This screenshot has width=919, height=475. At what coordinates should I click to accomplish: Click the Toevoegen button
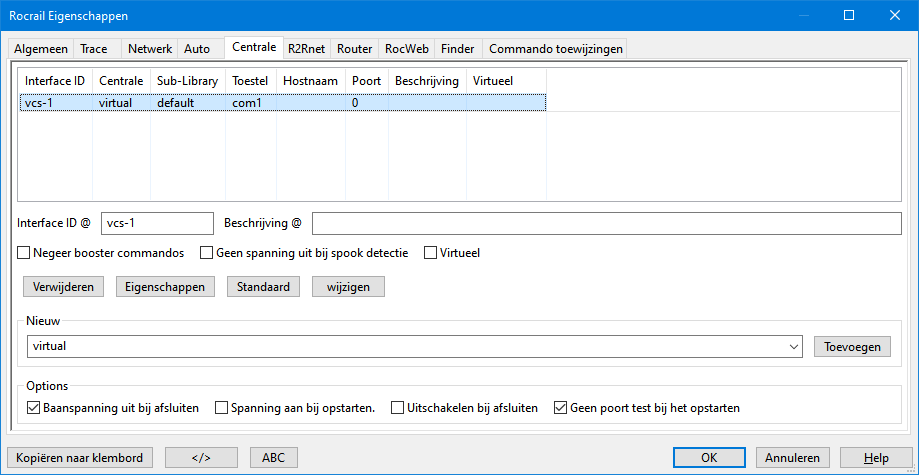[x=851, y=346]
